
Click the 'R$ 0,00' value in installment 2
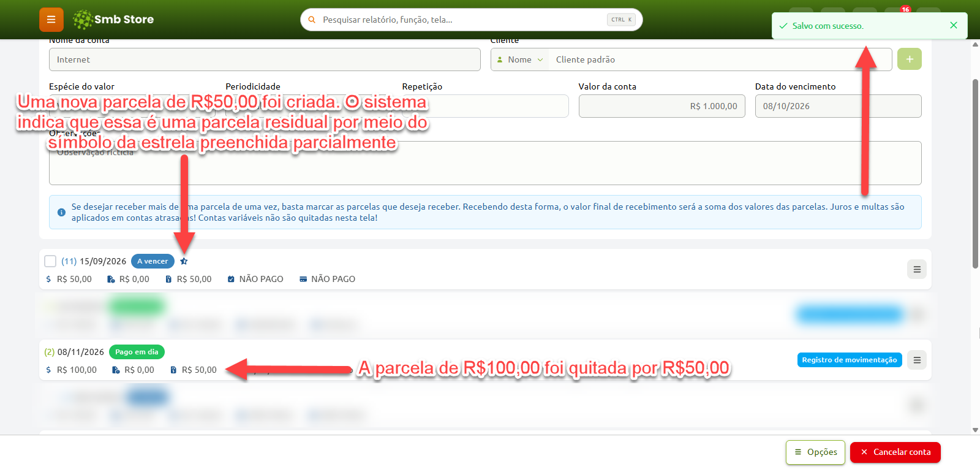139,370
